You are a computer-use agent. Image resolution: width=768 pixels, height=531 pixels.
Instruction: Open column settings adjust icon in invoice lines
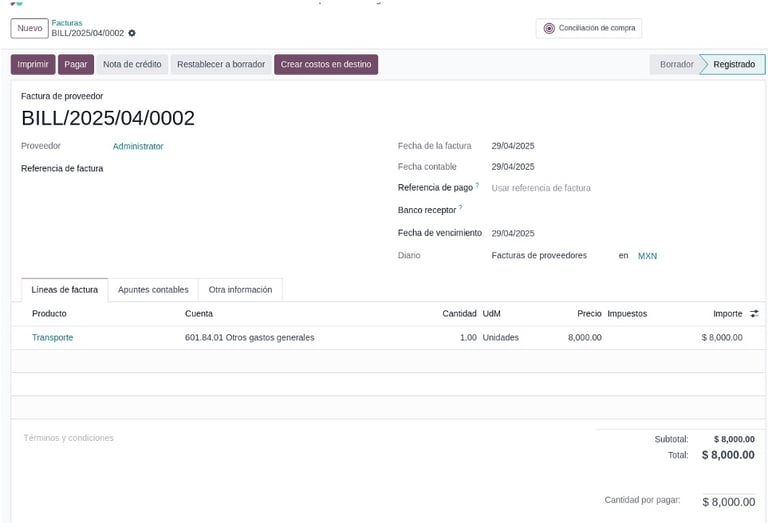pyautogui.click(x=754, y=314)
